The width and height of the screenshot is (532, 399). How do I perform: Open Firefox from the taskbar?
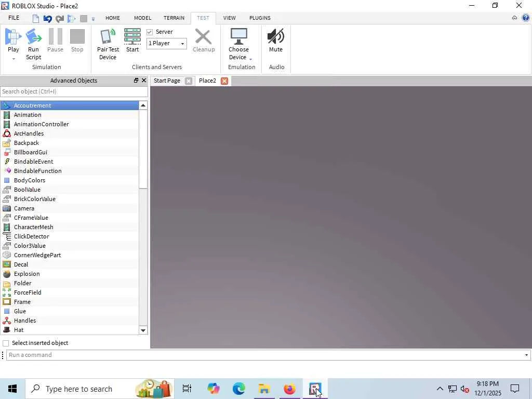(289, 389)
